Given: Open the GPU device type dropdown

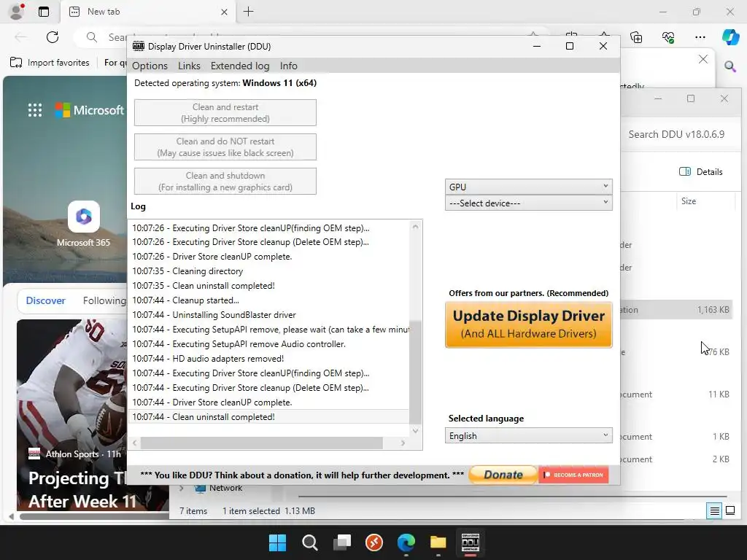Looking at the screenshot, I should click(528, 187).
